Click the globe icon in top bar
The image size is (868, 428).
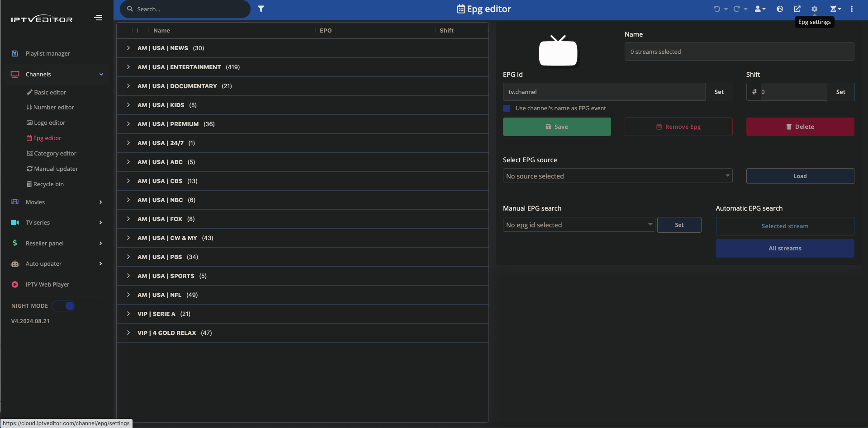[780, 9]
